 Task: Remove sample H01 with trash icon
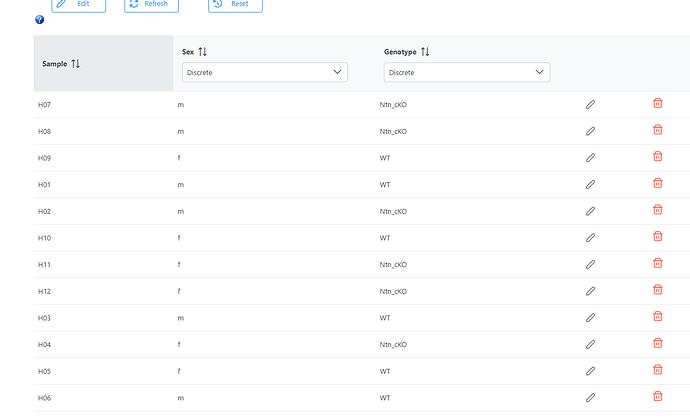coord(657,183)
